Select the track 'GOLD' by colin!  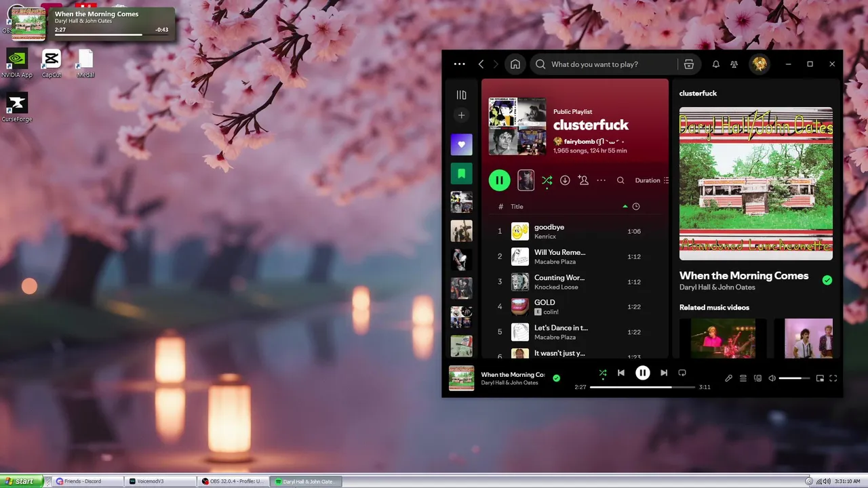point(575,306)
